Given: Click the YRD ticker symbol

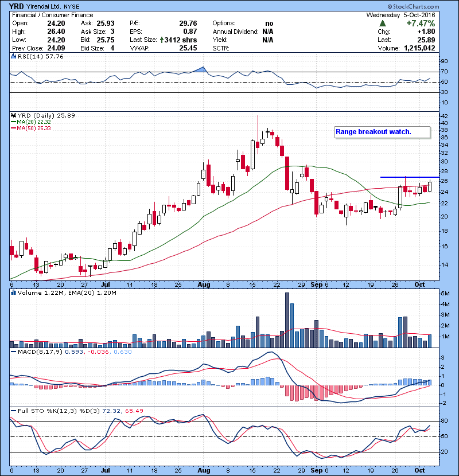Looking at the screenshot, I should pyautogui.click(x=16, y=6).
